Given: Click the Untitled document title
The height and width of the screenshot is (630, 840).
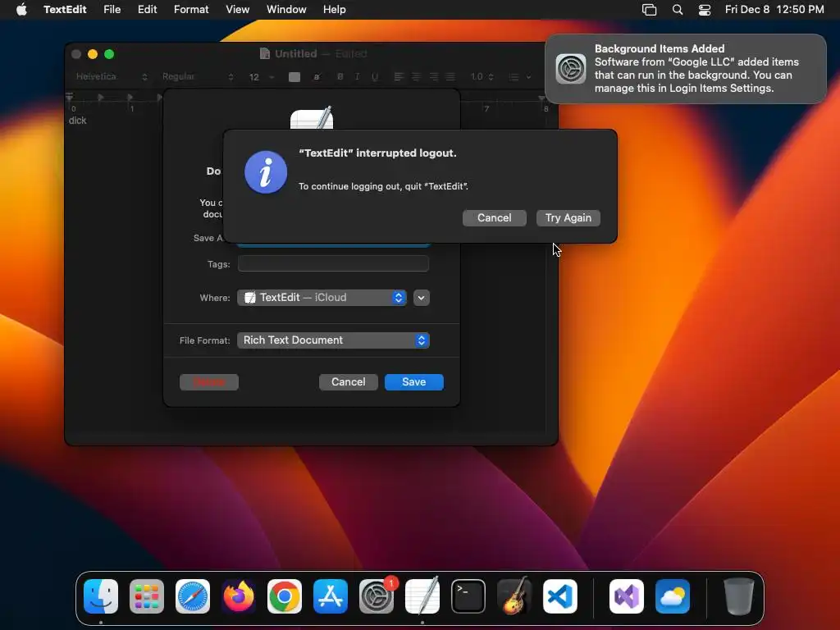Looking at the screenshot, I should tap(295, 53).
